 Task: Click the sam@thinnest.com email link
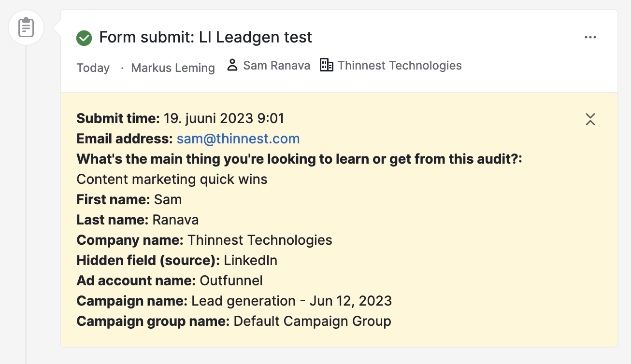click(238, 139)
